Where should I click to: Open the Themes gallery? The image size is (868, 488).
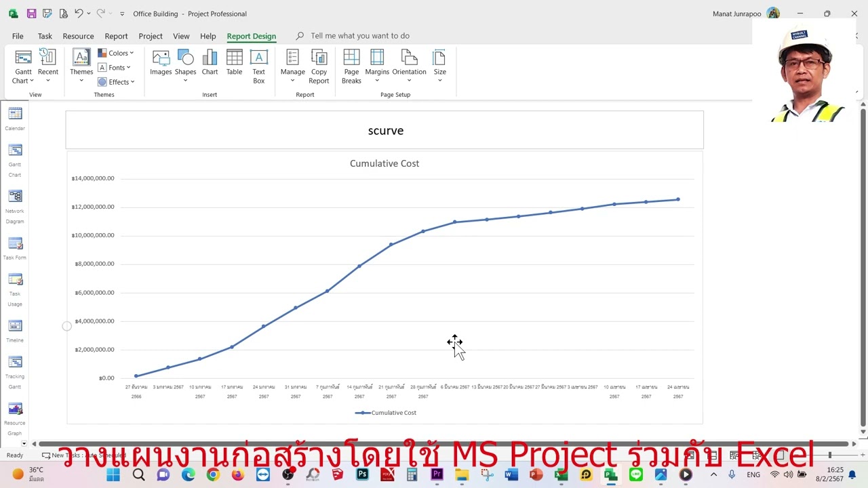coord(81,66)
